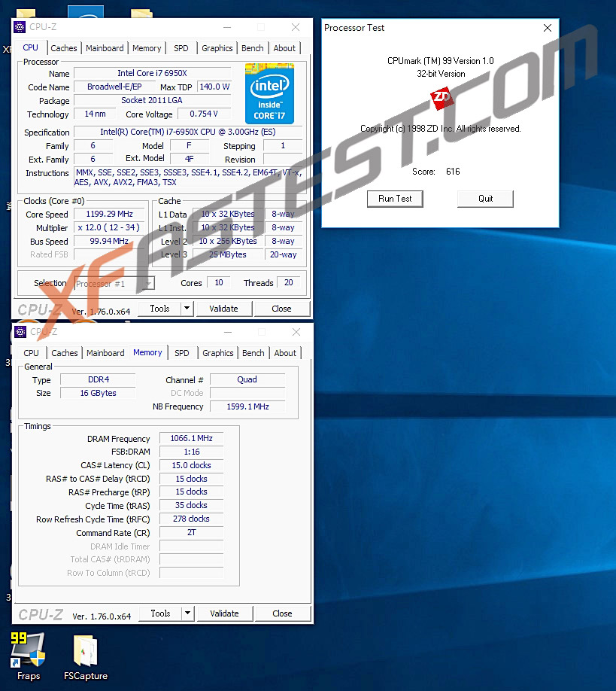The image size is (616, 691).
Task: Click the Specification field i7-6950X CPU @ 3.00GHz
Action: (188, 132)
